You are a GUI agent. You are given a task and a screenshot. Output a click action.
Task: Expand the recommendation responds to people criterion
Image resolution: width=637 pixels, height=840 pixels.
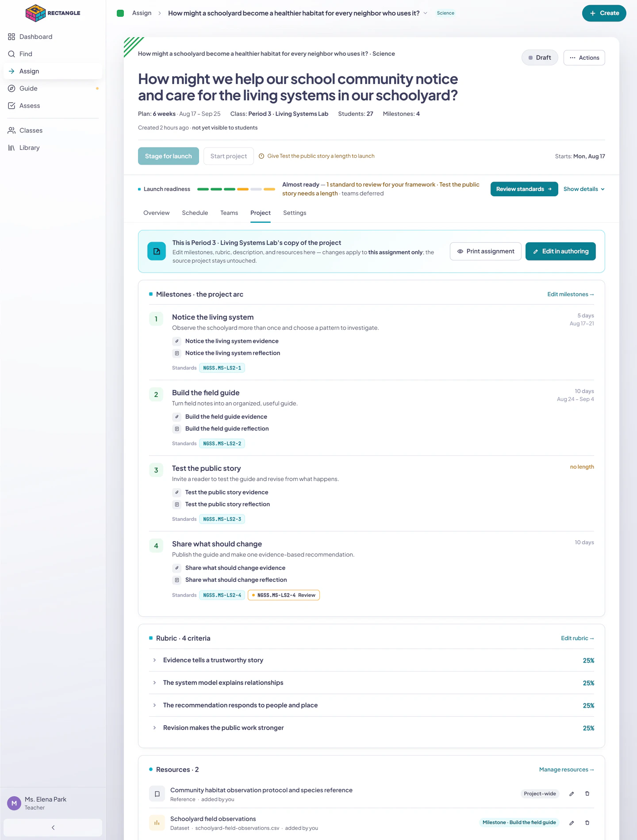(154, 706)
